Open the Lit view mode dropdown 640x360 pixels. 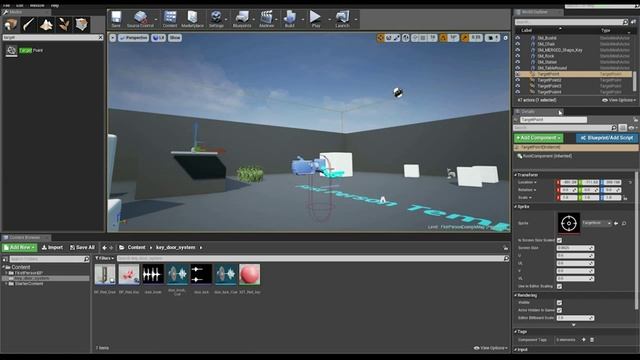(x=158, y=38)
